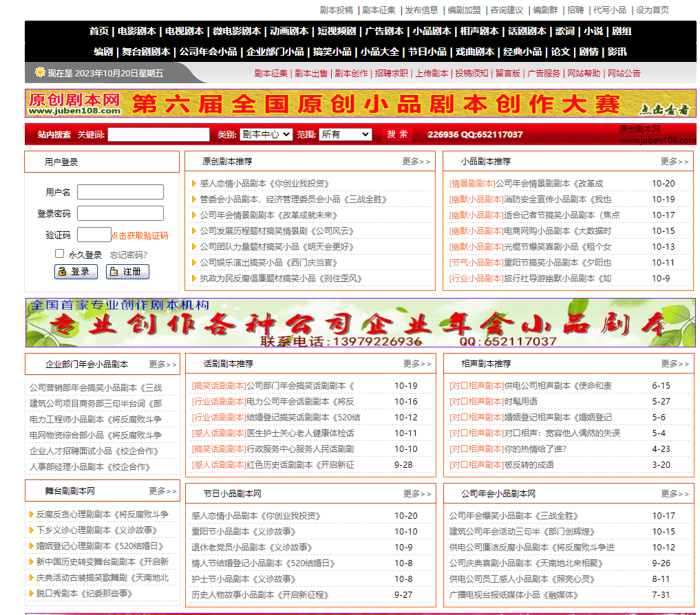Expand 更多>> in 相声剧本推荐 section
The height and width of the screenshot is (615, 700).
pyautogui.click(x=674, y=364)
